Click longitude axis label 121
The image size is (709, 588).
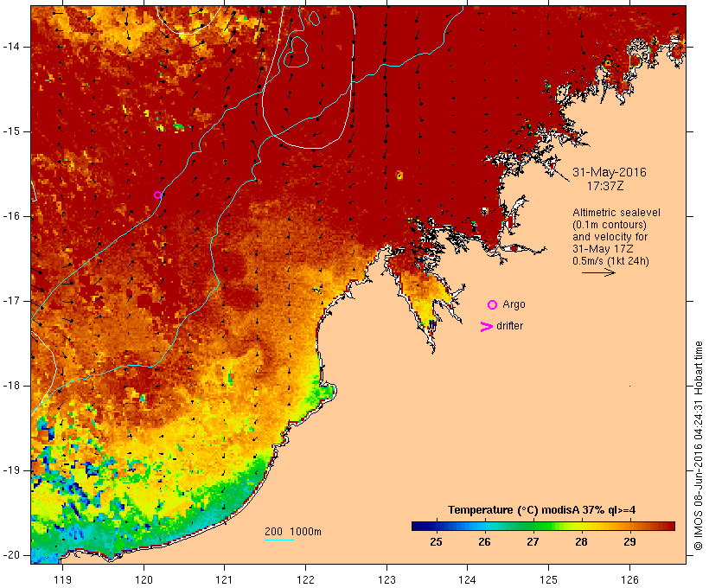(224, 580)
